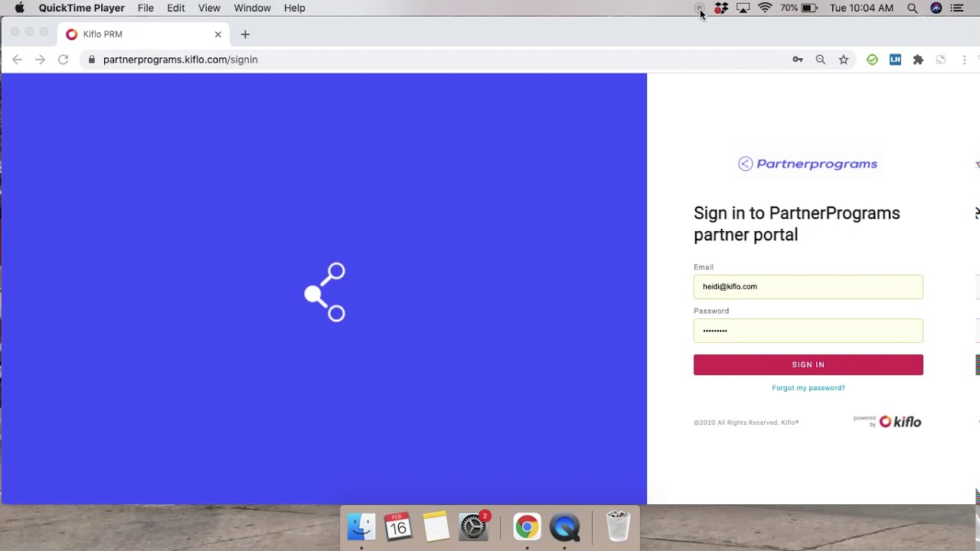This screenshot has height=551, width=980.
Task: Open the Apple menu
Action: (19, 8)
